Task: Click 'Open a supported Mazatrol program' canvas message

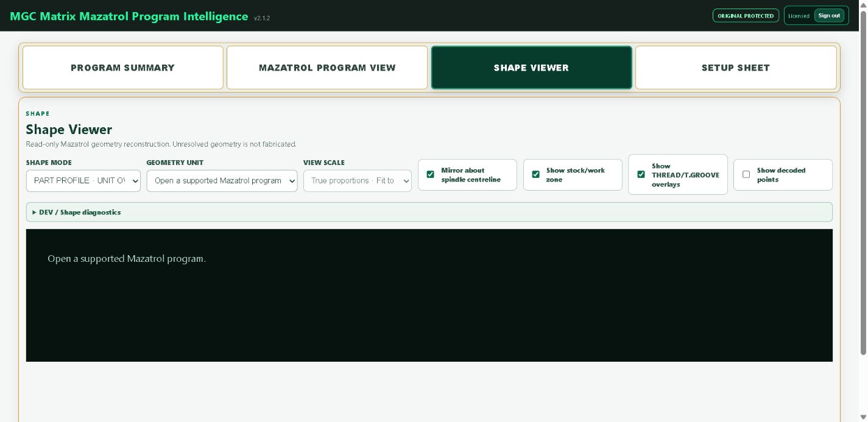Action: pos(127,259)
